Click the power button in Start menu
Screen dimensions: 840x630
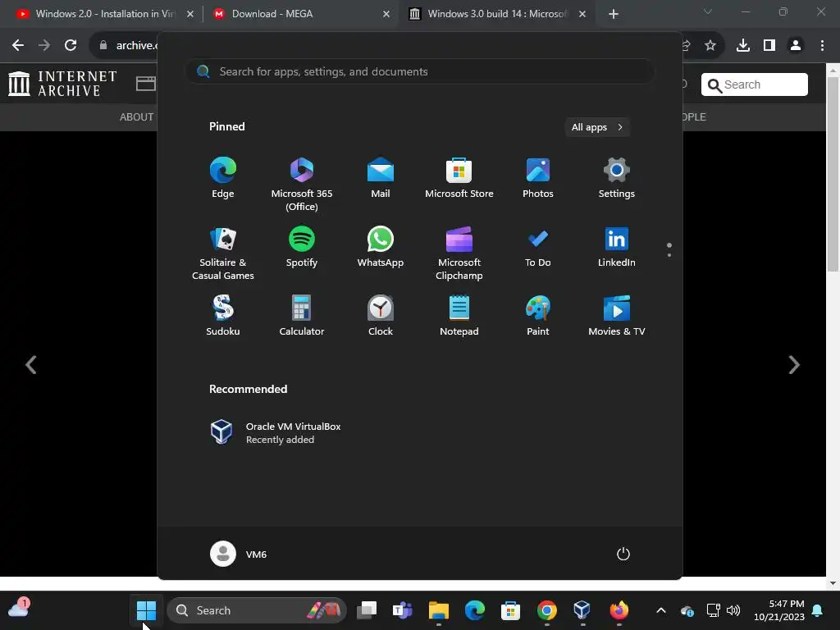pyautogui.click(x=623, y=554)
